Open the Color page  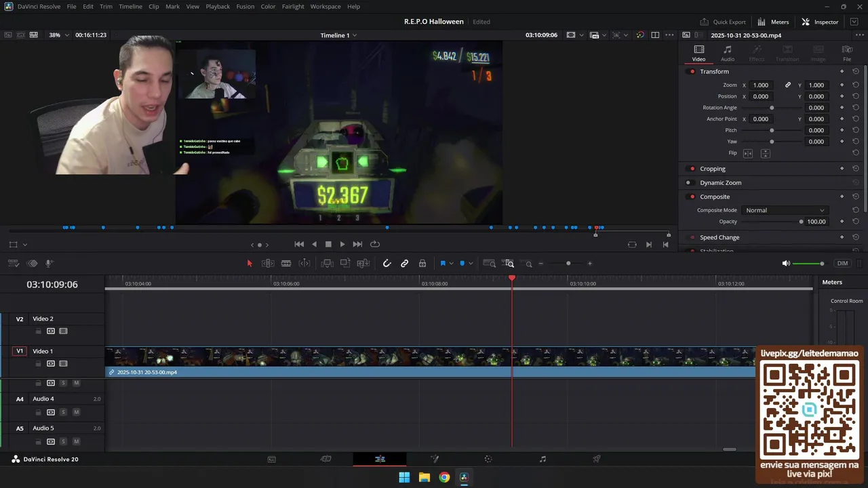point(488,459)
